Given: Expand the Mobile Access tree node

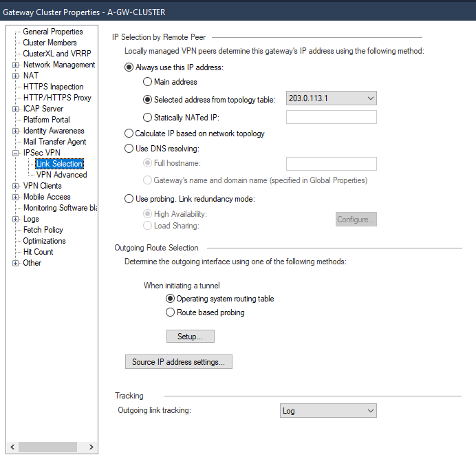Looking at the screenshot, I should (15, 197).
